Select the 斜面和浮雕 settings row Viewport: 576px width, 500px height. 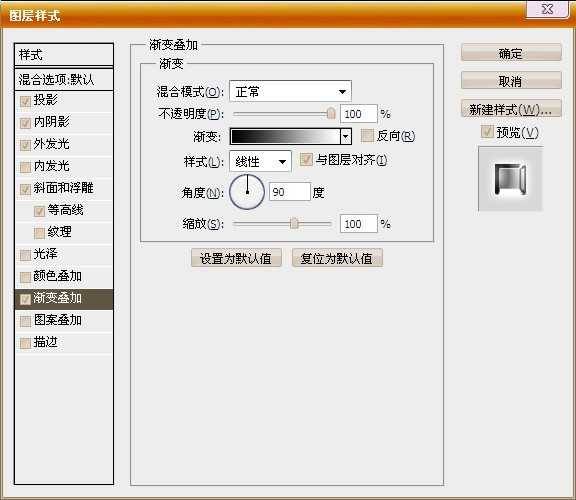[x=64, y=188]
